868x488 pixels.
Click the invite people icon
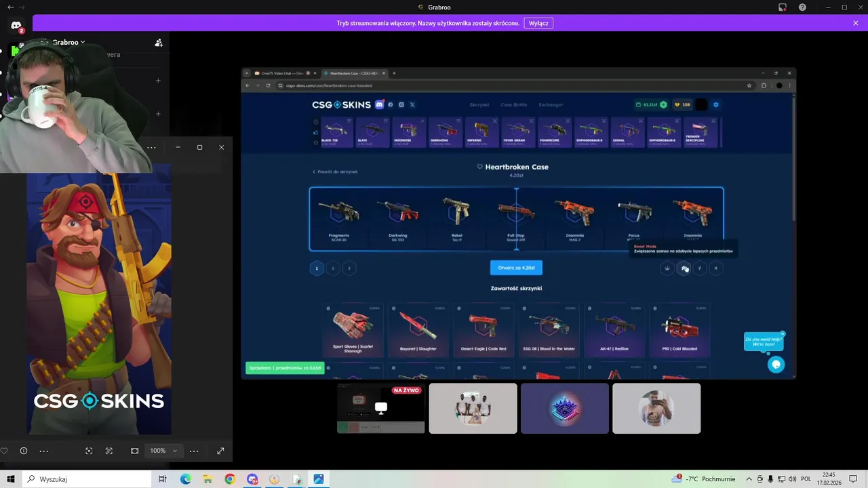coord(159,43)
